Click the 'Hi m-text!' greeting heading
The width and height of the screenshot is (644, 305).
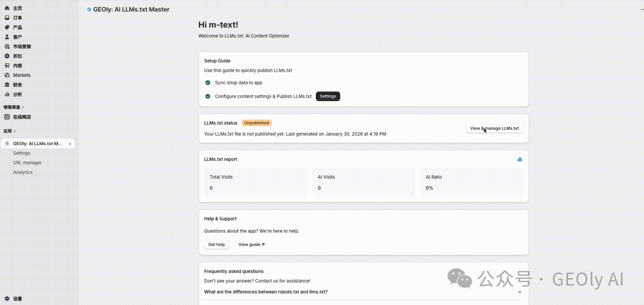218,25
